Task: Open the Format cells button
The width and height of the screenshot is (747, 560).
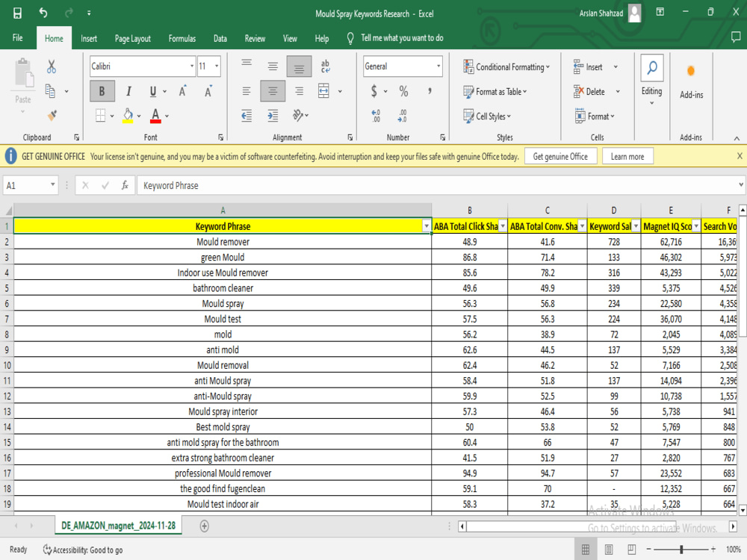Action: tap(595, 116)
